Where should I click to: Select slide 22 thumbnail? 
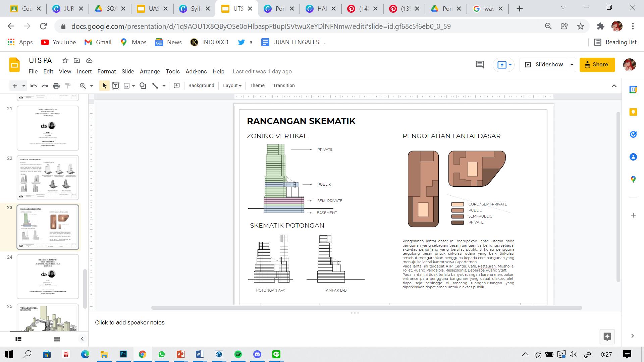click(x=48, y=177)
